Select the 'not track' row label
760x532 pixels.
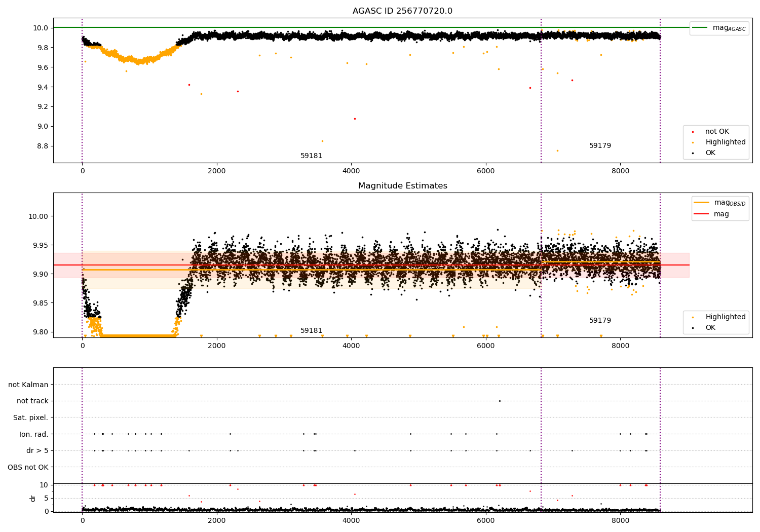32,401
